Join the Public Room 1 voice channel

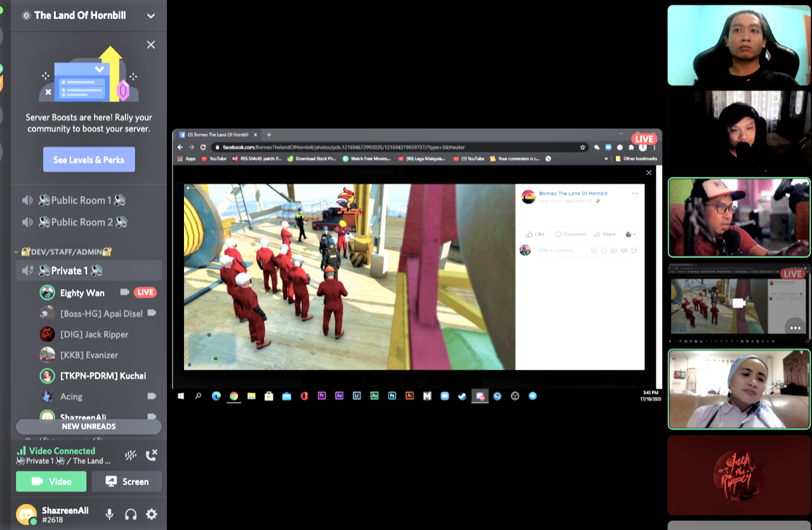pos(81,200)
